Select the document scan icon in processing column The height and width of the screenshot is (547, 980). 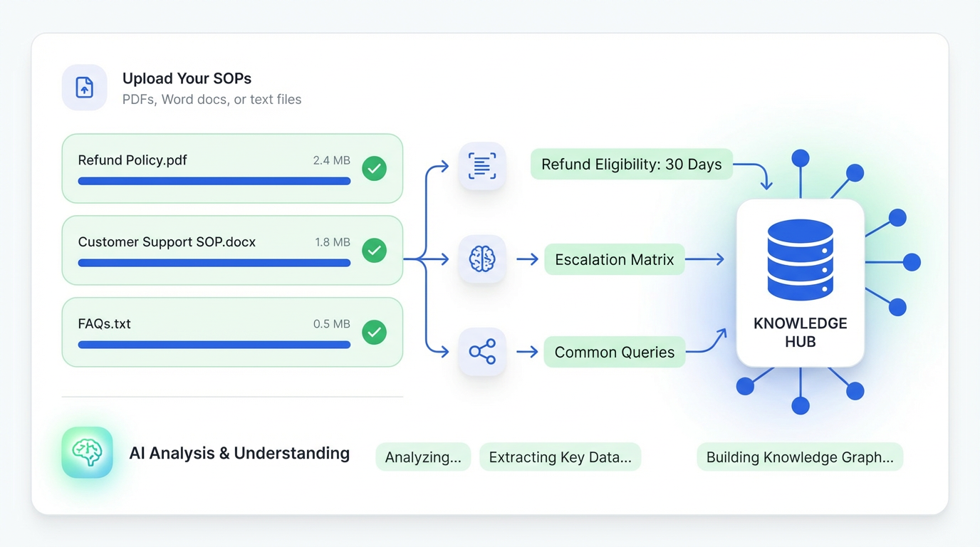[482, 166]
